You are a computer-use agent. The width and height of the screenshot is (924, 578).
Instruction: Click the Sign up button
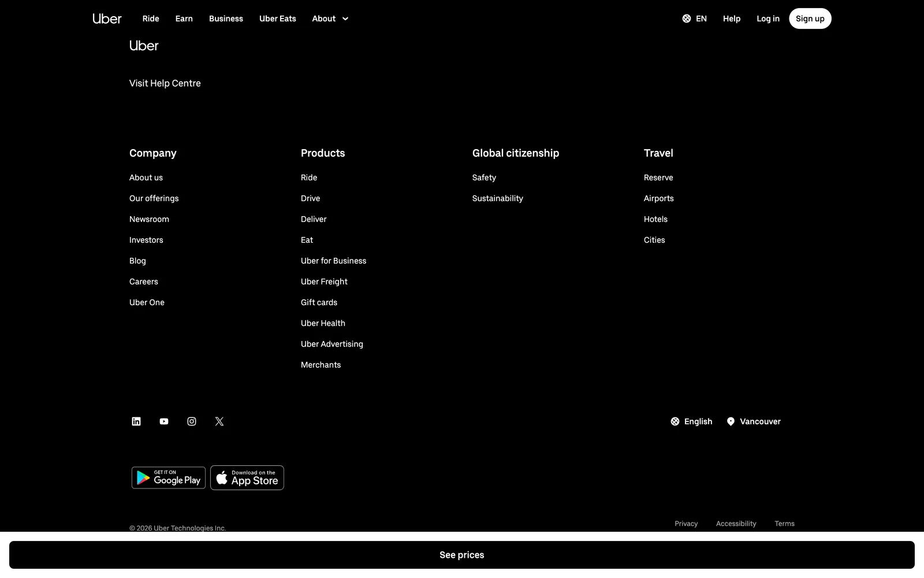[x=810, y=18]
